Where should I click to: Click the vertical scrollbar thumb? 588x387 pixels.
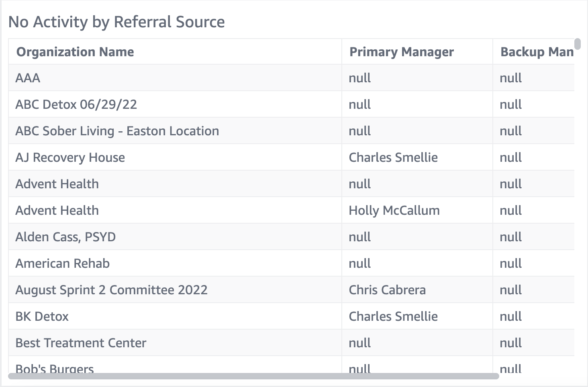click(578, 43)
